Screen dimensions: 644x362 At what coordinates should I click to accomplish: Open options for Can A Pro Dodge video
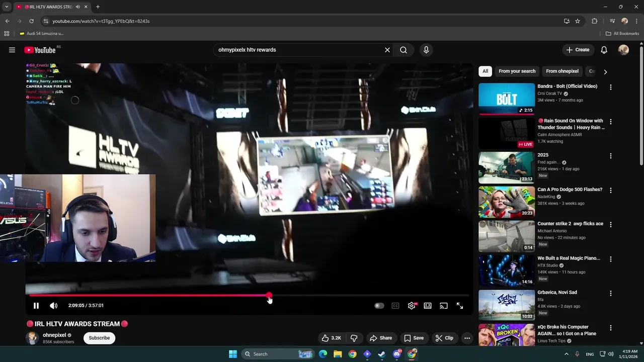coord(611,191)
